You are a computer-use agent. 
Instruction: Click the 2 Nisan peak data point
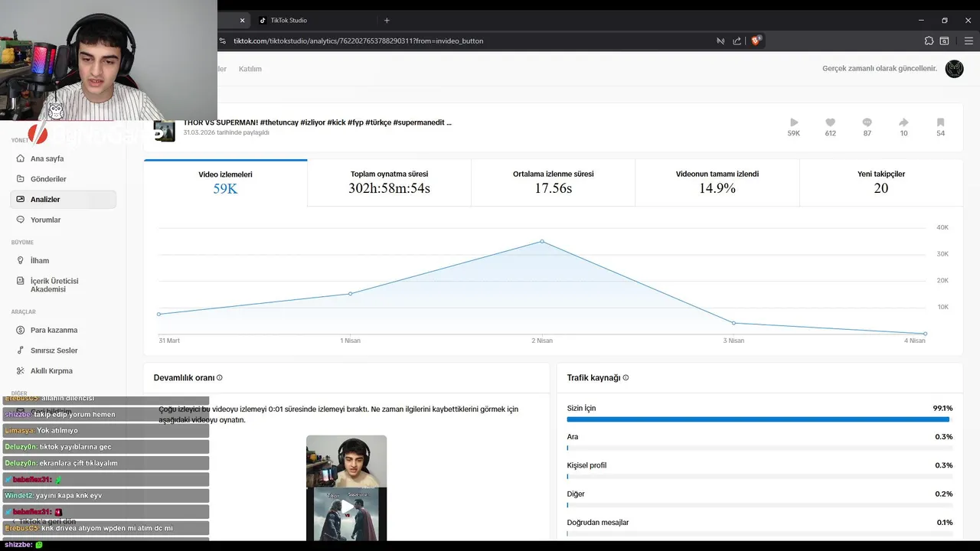(x=542, y=241)
